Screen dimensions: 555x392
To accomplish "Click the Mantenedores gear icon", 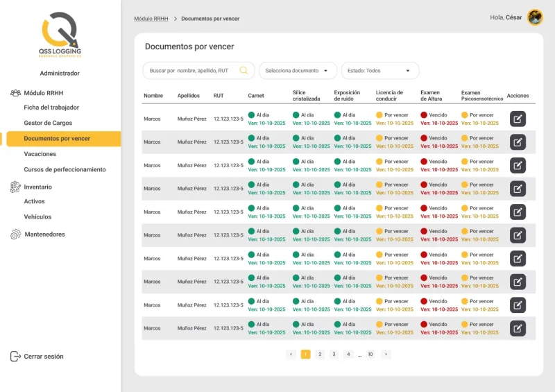I will pos(15,234).
